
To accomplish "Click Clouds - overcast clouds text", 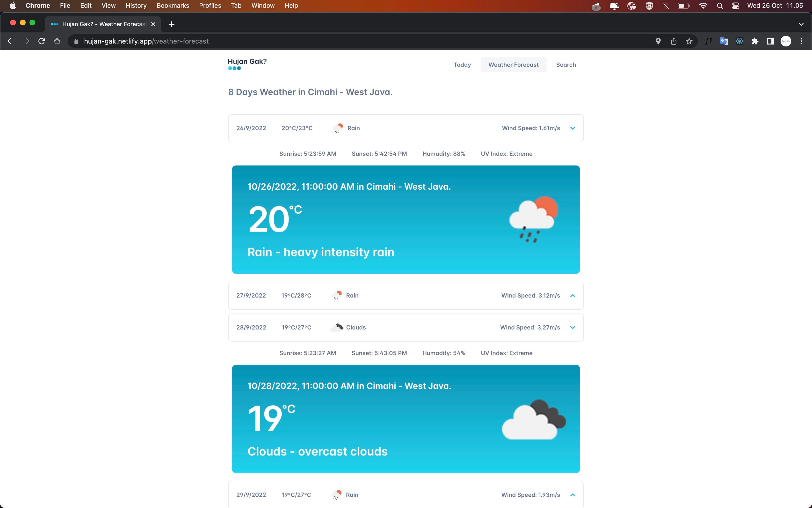I will (317, 452).
